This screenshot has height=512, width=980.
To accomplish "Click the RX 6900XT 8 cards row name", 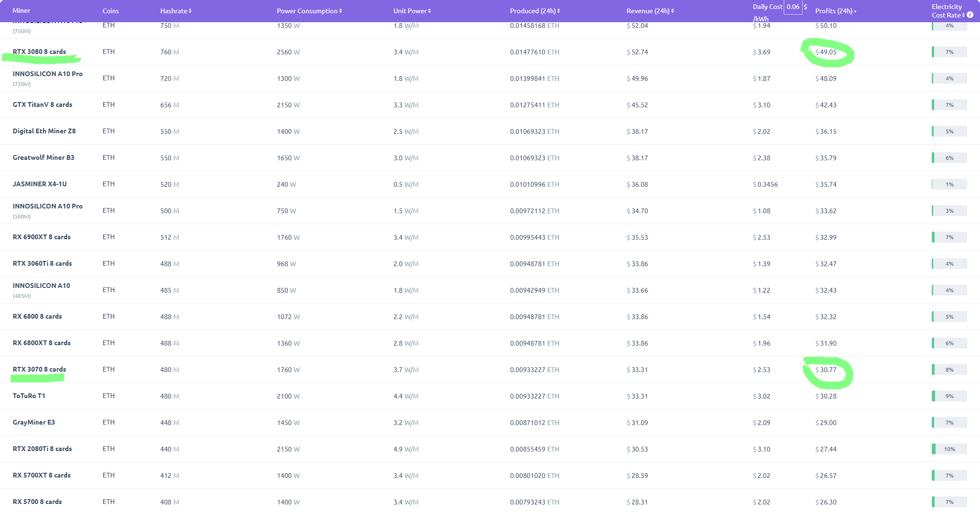I will pyautogui.click(x=42, y=237).
